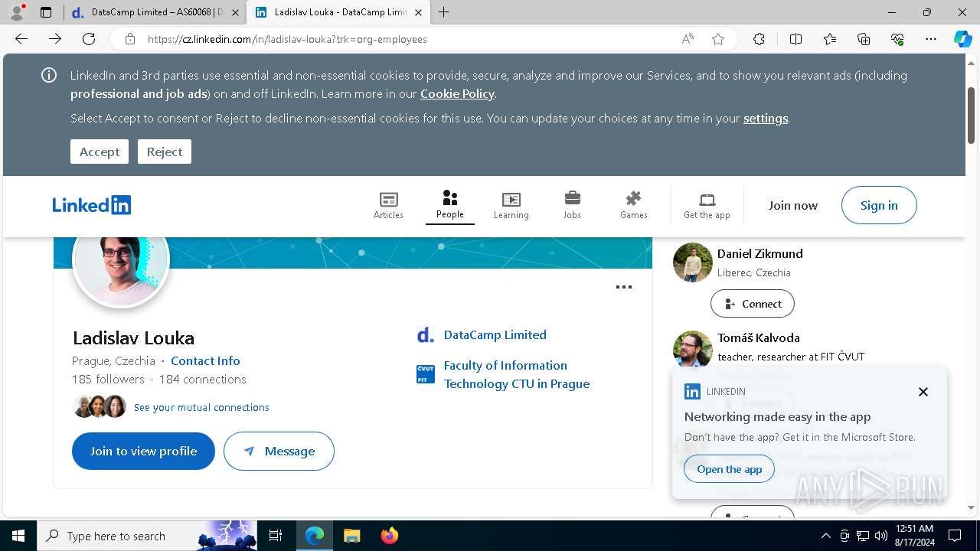Viewport: 980px width, 551px height.
Task: Open Daniel Zikmund profile
Action: coord(759,253)
